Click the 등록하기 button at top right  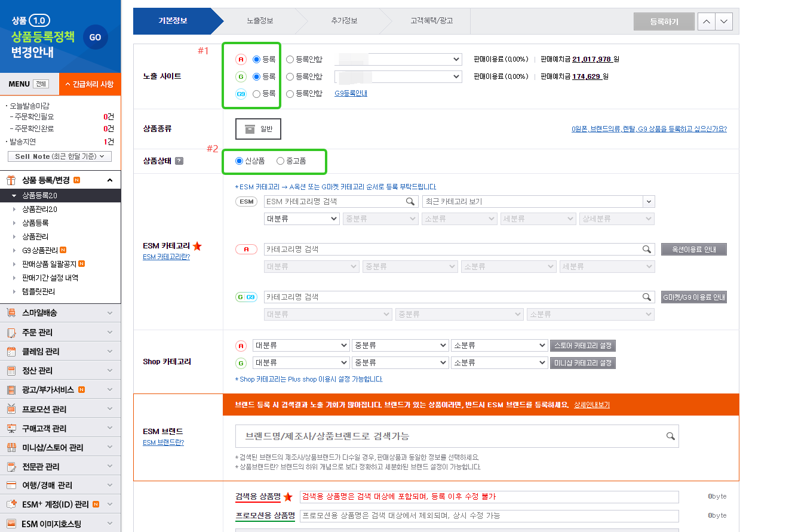pyautogui.click(x=664, y=21)
